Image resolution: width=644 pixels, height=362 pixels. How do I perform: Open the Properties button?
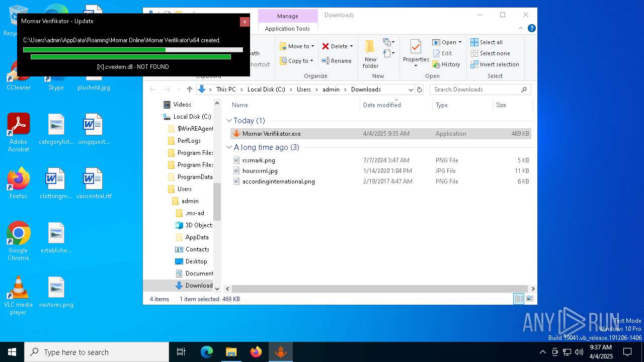coord(416,54)
